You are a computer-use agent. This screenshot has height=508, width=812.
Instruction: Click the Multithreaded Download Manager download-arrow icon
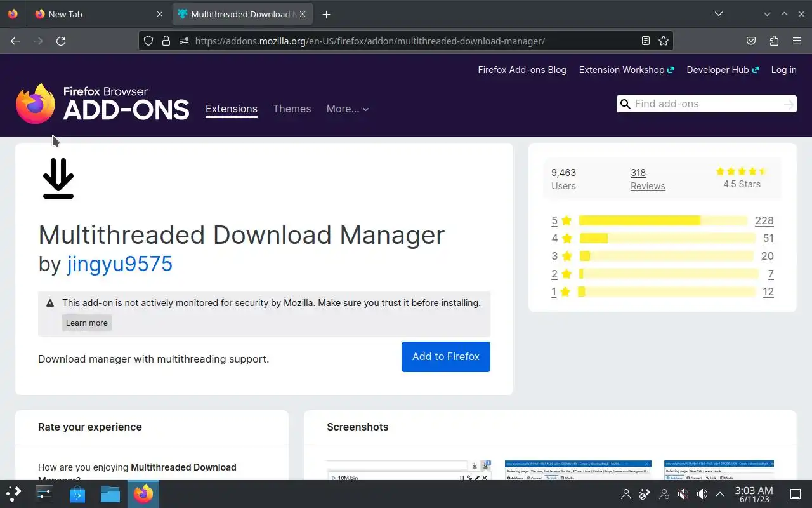(x=58, y=178)
